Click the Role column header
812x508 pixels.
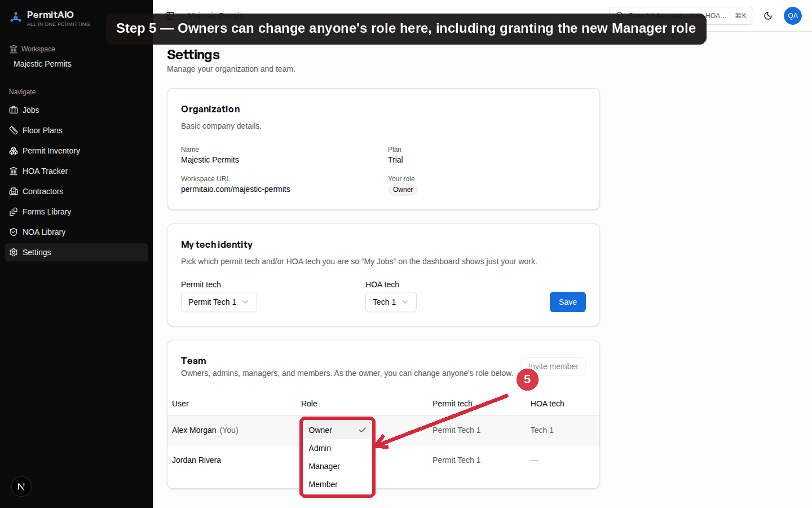309,404
